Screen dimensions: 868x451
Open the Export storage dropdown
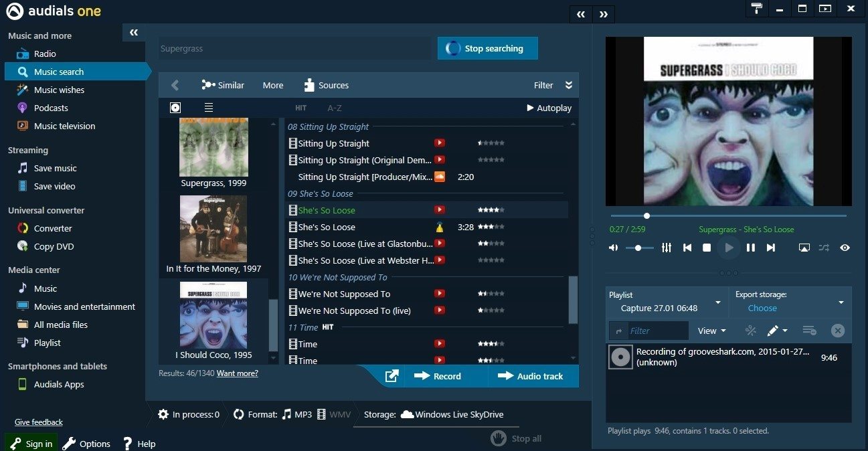click(x=790, y=302)
